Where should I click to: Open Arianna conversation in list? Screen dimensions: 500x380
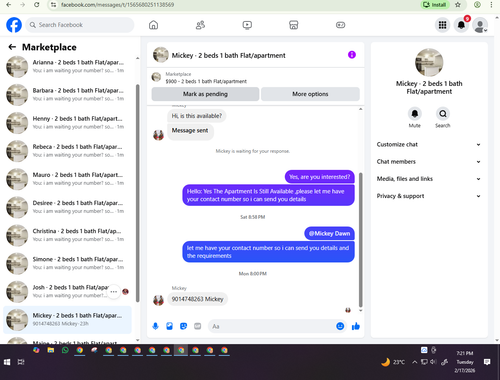pyautogui.click(x=68, y=66)
